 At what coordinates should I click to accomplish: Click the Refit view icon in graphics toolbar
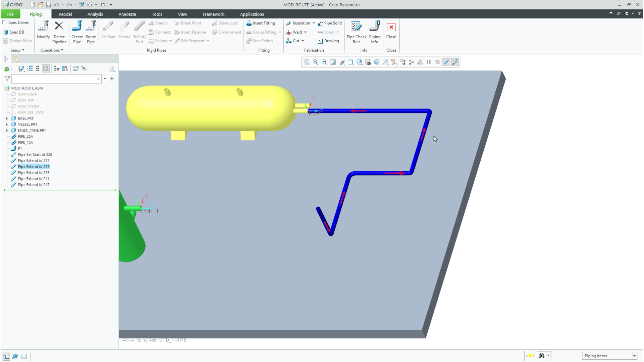pos(307,62)
